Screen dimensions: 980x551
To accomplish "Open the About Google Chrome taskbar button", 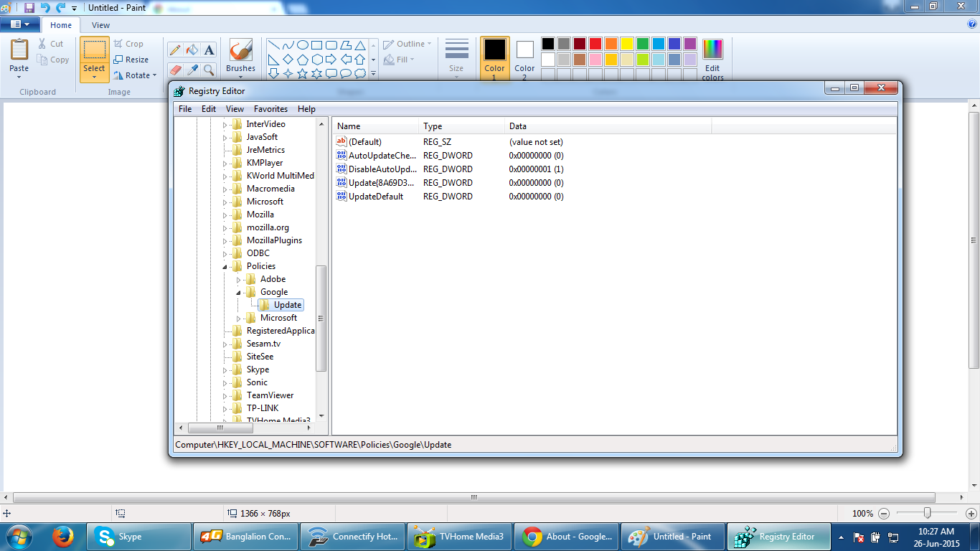I will (566, 536).
